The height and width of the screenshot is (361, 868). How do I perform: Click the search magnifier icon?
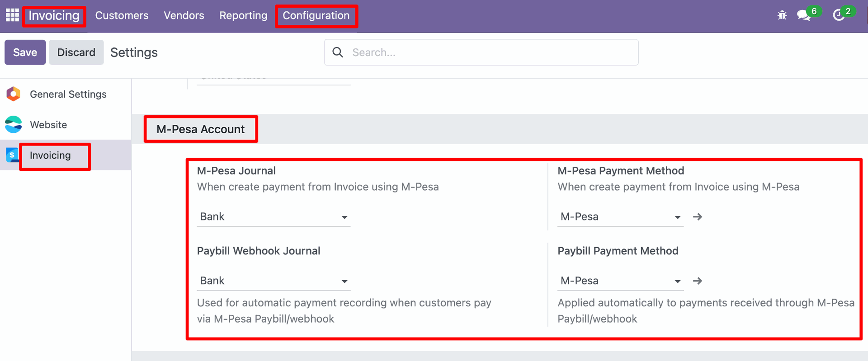(338, 52)
